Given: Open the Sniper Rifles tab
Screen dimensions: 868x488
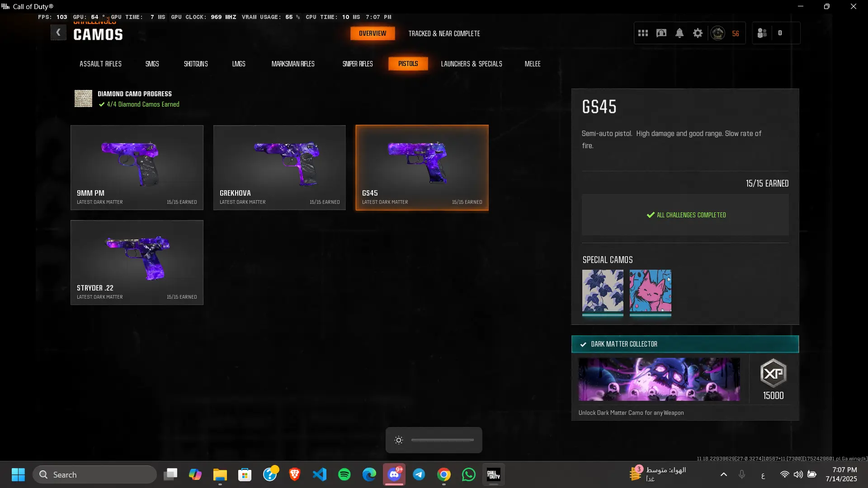Looking at the screenshot, I should tap(358, 64).
